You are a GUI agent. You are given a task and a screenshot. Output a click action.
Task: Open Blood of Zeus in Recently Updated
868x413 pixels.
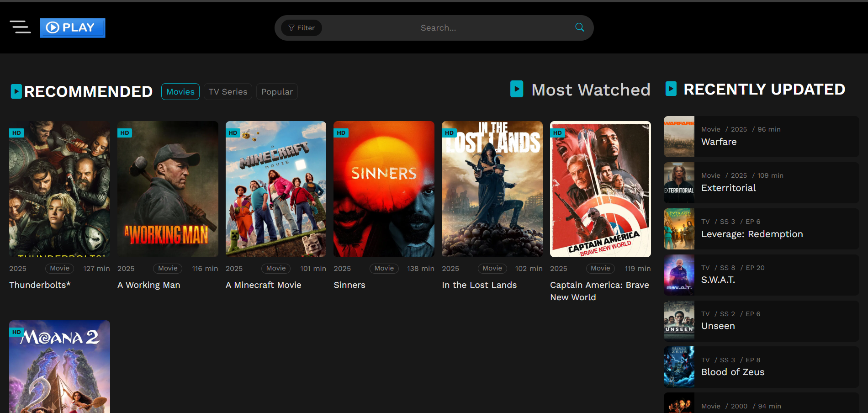pyautogui.click(x=761, y=367)
